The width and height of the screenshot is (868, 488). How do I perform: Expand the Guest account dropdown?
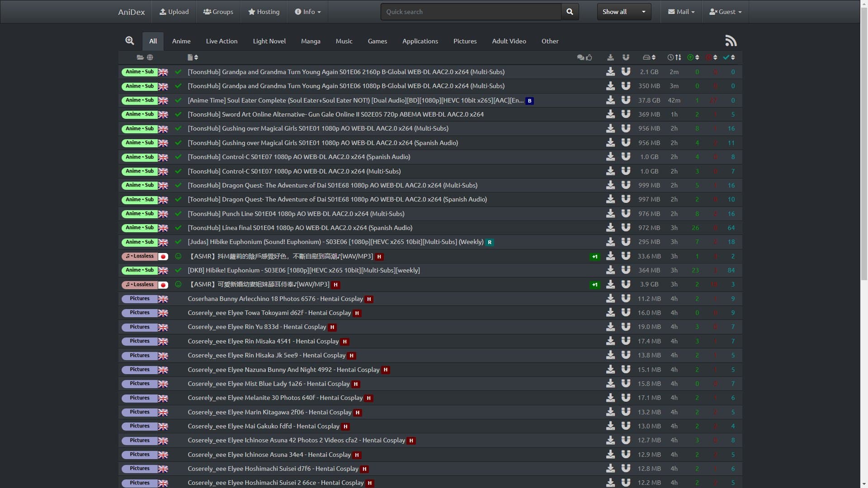pyautogui.click(x=725, y=11)
